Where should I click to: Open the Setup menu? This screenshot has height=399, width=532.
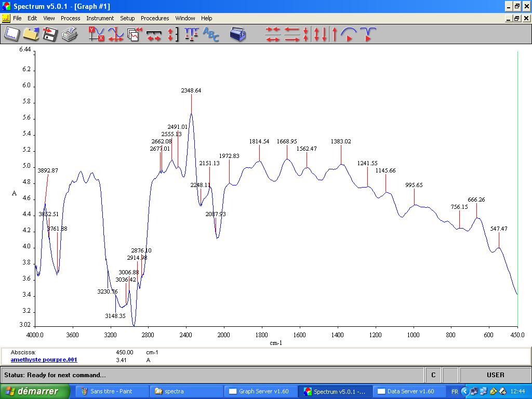pyautogui.click(x=127, y=18)
